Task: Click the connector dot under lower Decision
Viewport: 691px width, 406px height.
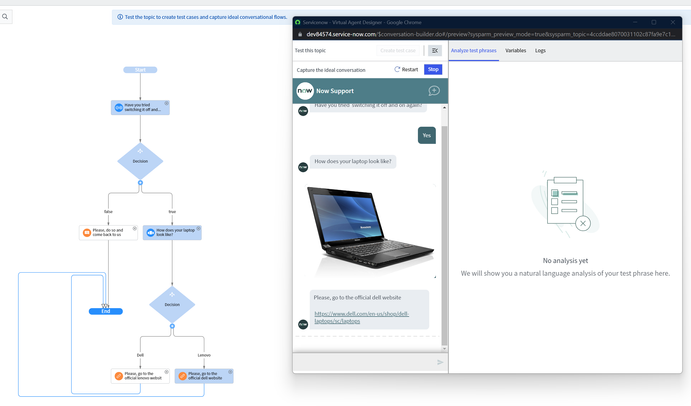Action: point(172,326)
